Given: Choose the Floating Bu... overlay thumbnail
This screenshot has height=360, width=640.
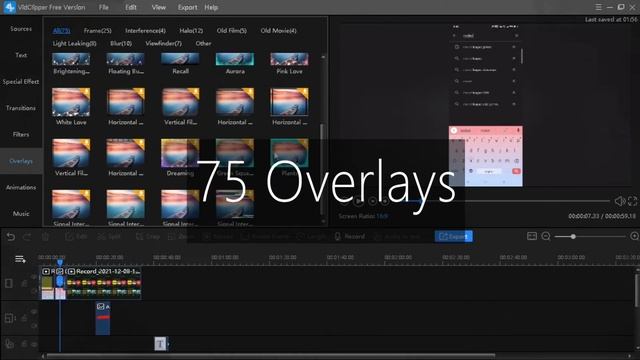Looking at the screenshot, I should (x=125, y=59).
